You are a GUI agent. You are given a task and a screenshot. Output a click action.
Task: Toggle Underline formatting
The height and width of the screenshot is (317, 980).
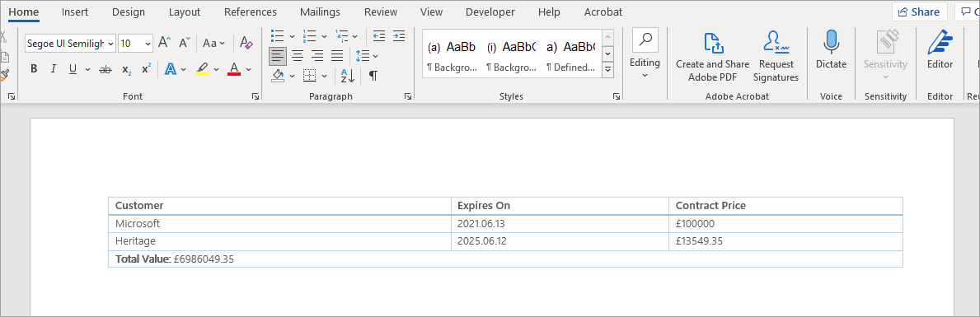[73, 68]
